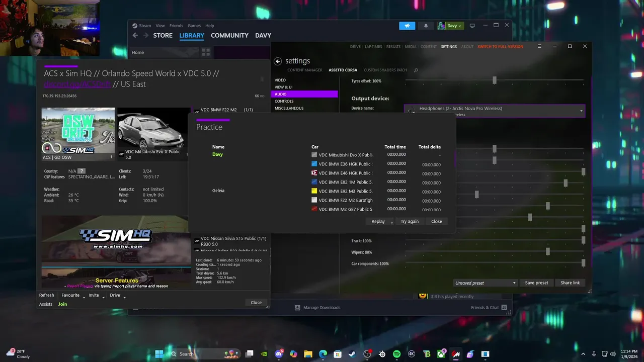
Task: Launch Spotify from taskbar
Action: [x=396, y=354]
